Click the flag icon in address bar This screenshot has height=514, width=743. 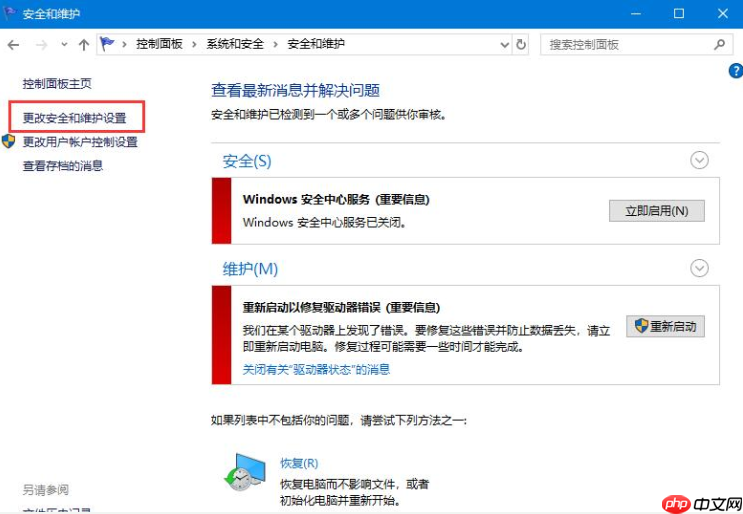107,44
